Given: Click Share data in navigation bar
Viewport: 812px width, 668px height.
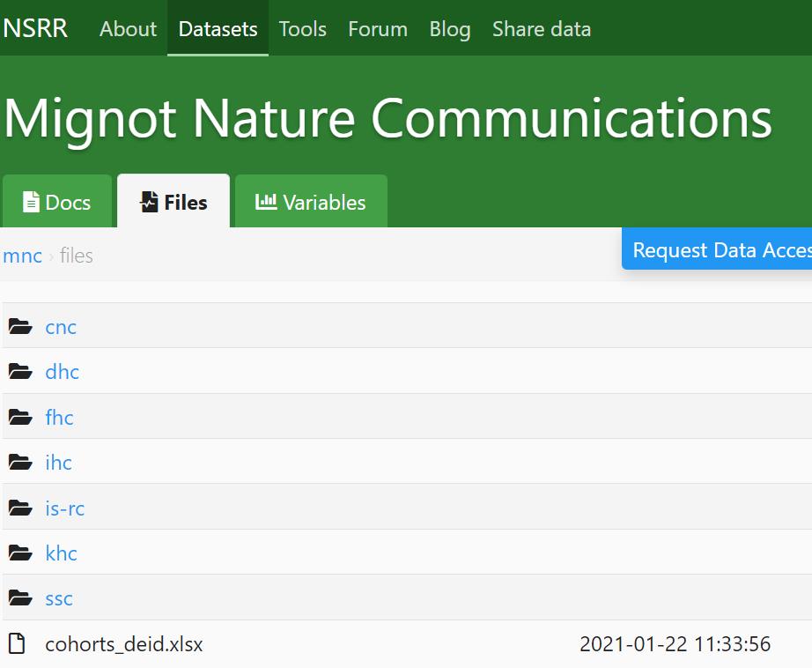Looking at the screenshot, I should (x=542, y=29).
